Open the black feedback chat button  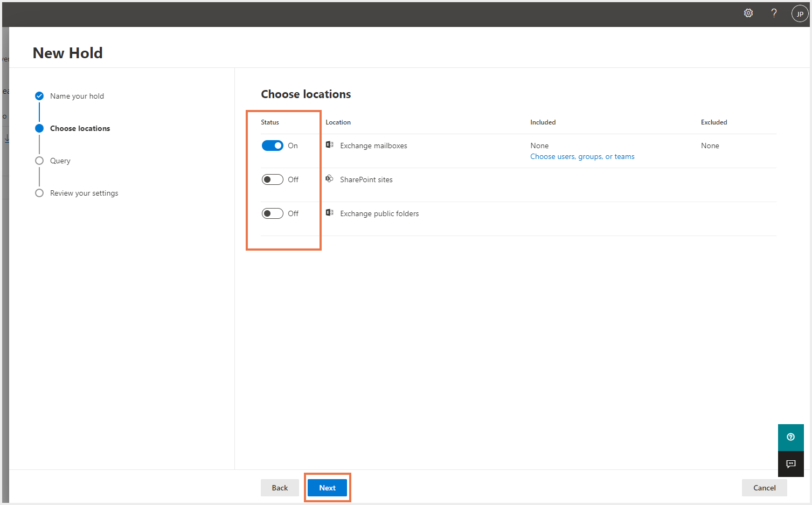pos(790,464)
